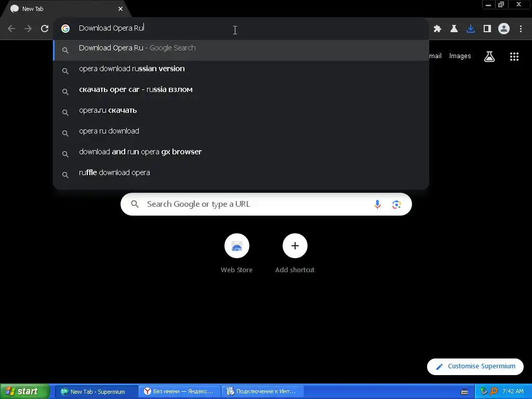Click the Google icon in the address bar
The image size is (532, 399).
[65, 29]
